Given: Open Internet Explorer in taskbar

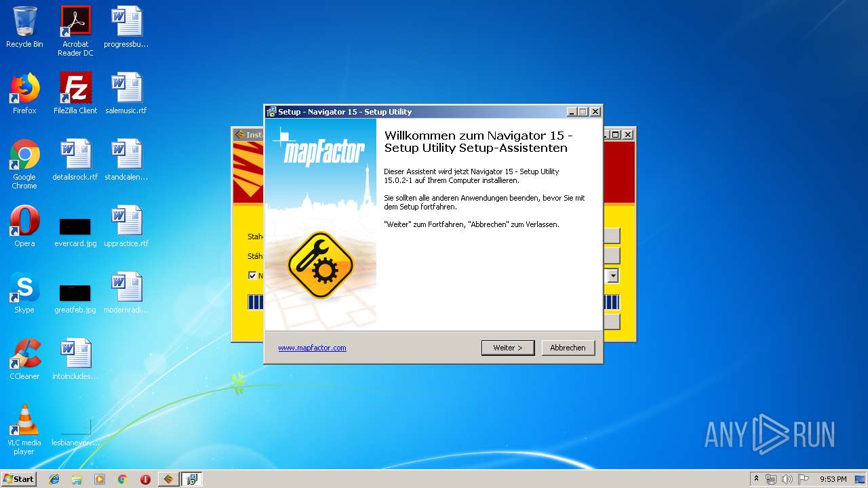Looking at the screenshot, I should [54, 479].
